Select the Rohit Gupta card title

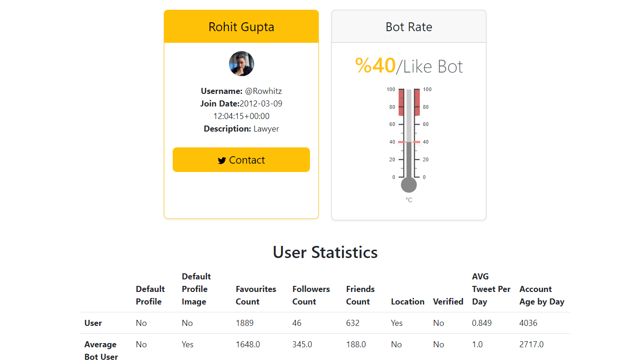241,26
